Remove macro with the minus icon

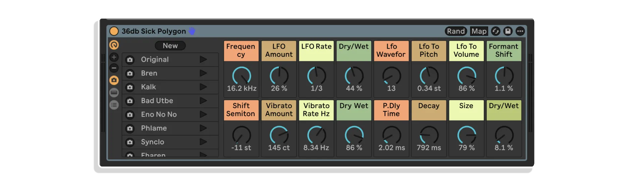tap(114, 68)
